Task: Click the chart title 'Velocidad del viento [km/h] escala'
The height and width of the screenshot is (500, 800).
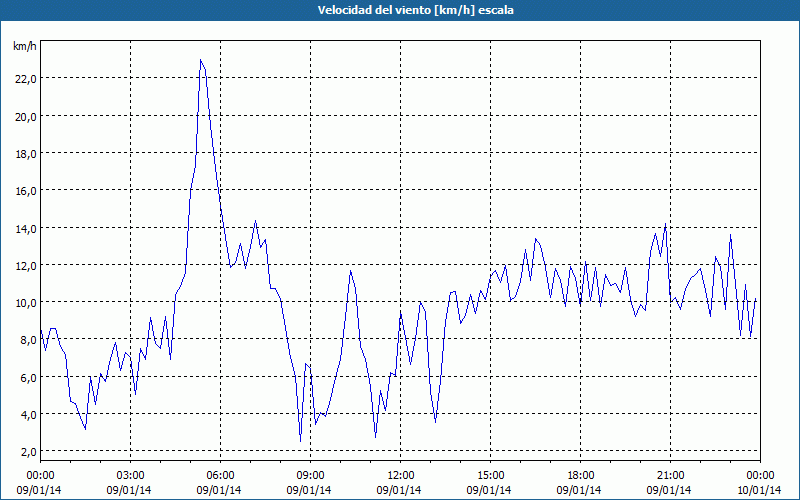Action: tap(415, 10)
